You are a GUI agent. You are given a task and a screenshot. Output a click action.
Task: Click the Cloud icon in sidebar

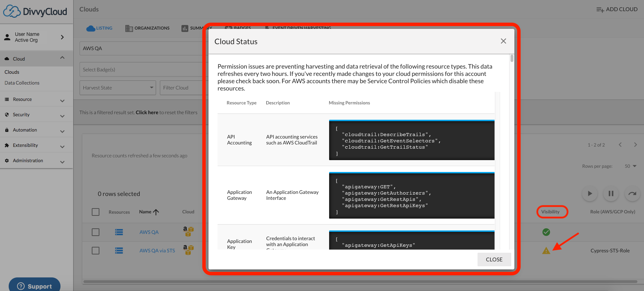pos(7,59)
